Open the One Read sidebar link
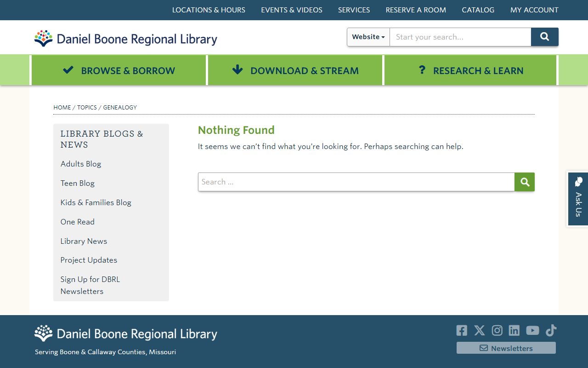The width and height of the screenshot is (588, 368). (x=78, y=222)
